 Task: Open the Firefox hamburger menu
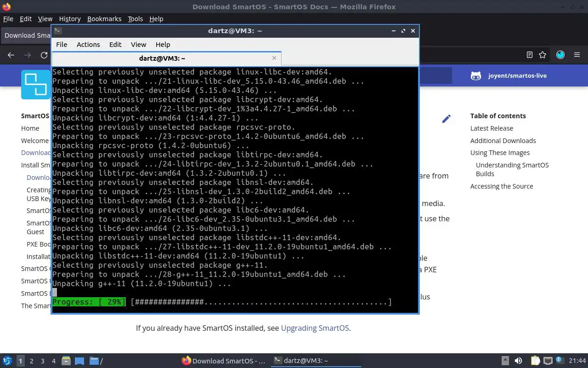pyautogui.click(x=577, y=55)
